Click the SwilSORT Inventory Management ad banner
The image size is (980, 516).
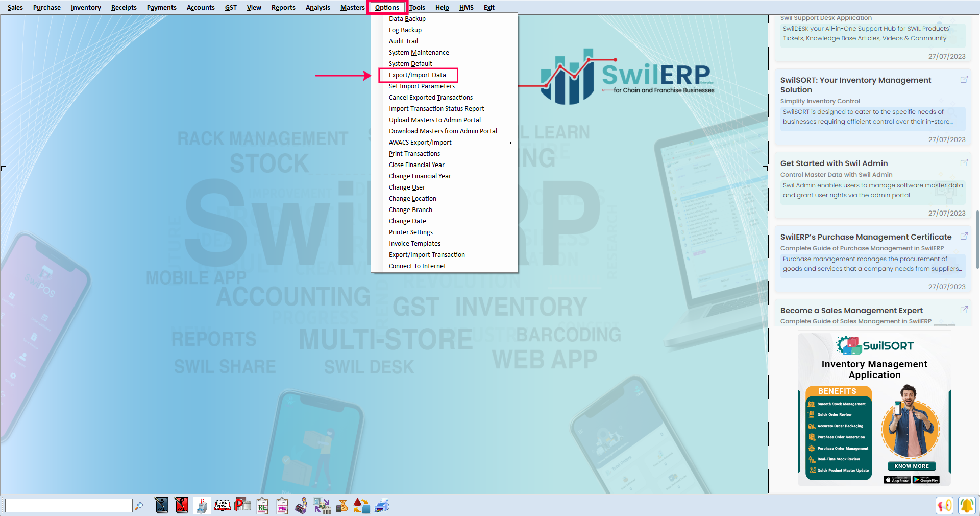coord(874,410)
